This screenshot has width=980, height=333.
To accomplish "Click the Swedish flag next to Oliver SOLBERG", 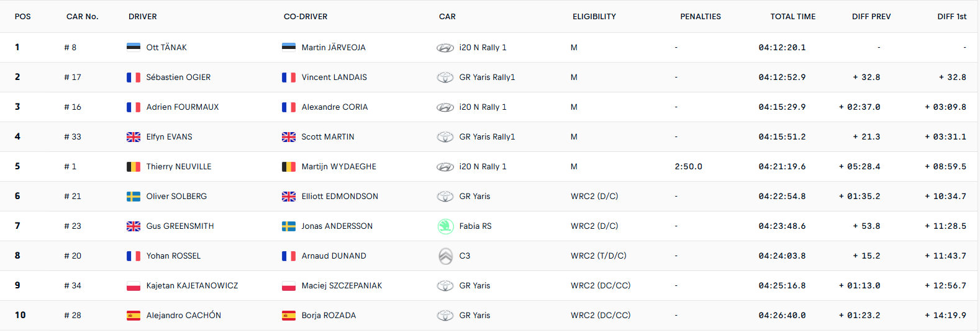I will tap(134, 196).
